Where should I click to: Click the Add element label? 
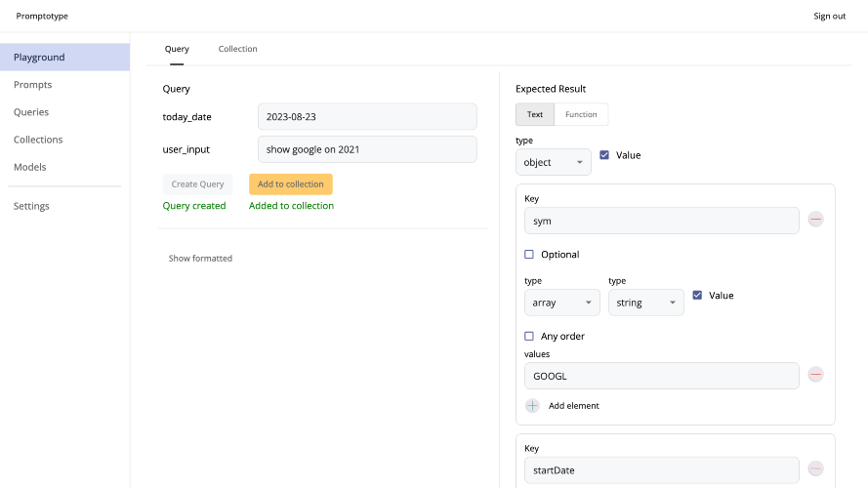pyautogui.click(x=573, y=406)
